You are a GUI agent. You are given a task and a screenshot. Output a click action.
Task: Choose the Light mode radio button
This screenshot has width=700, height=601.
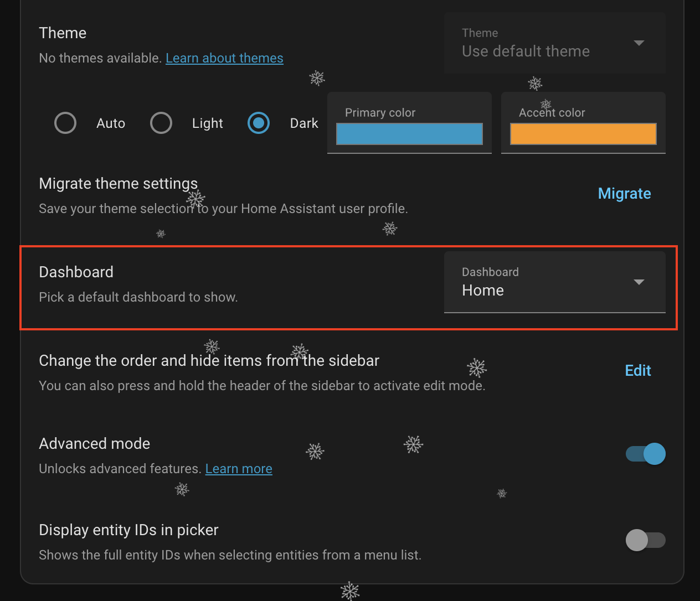point(161,123)
